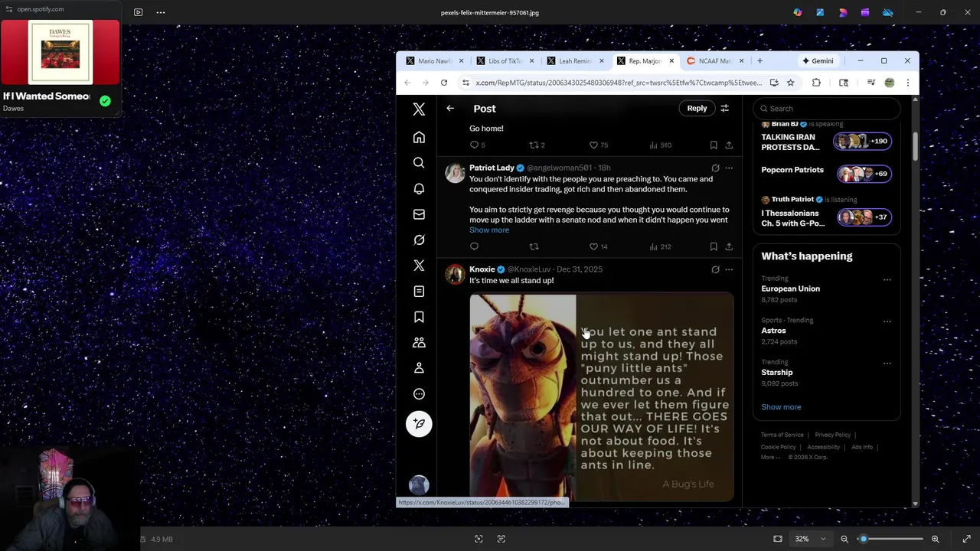Like the Go home! post with 75 likes
Image resolution: width=980 pixels, height=551 pixels.
point(598,145)
